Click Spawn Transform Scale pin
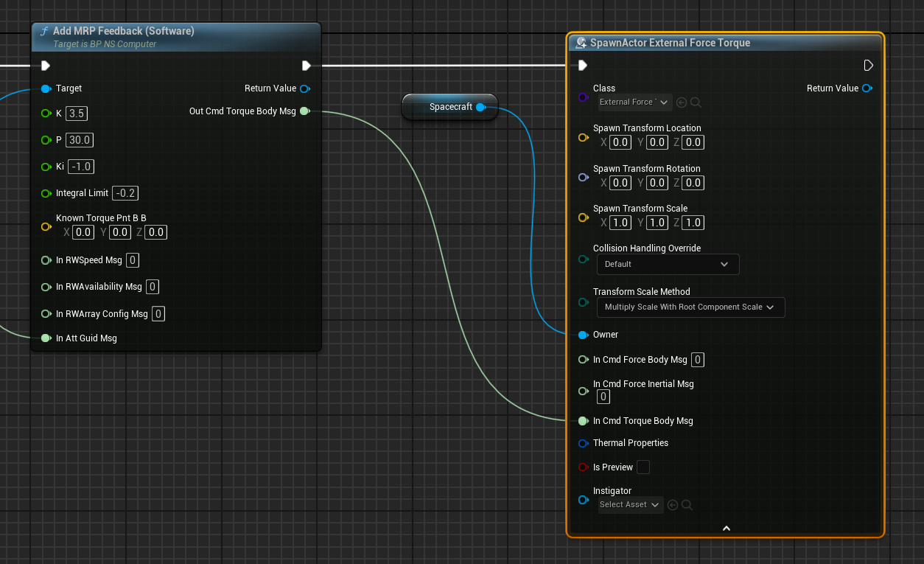 pos(584,217)
